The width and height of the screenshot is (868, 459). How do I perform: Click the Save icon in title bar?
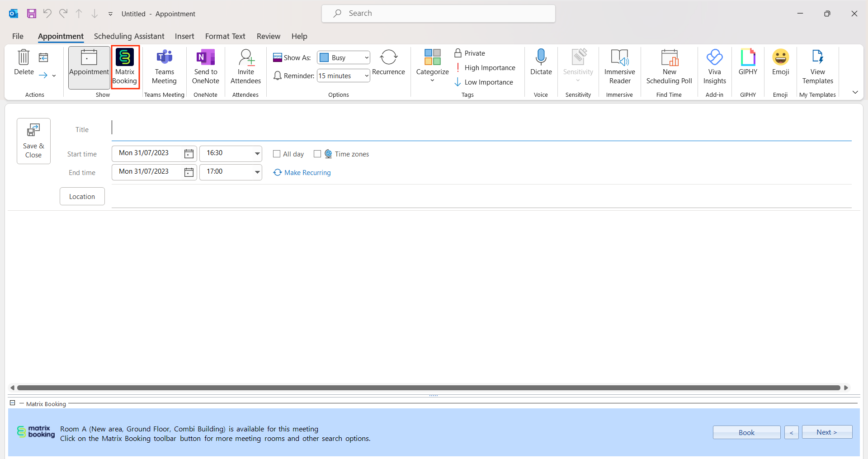click(31, 14)
